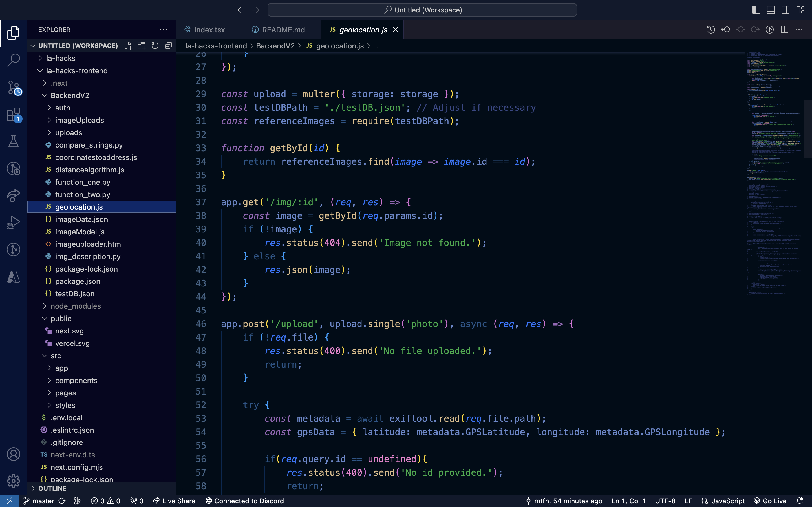
Task: Toggle Primary Side Bar visibility
Action: [756, 10]
